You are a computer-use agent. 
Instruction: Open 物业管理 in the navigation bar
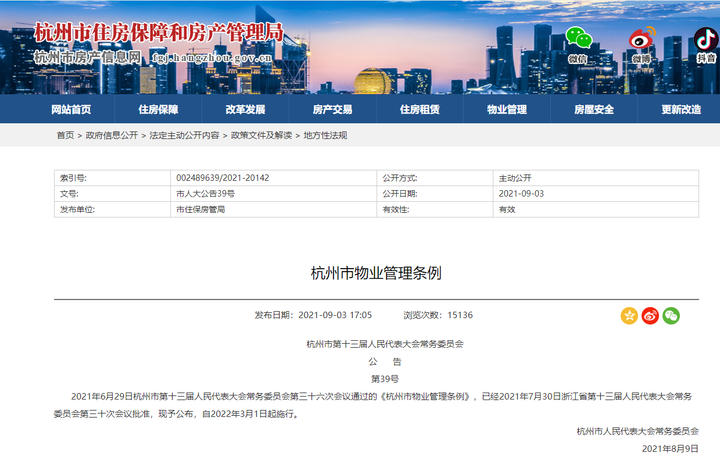[507, 109]
